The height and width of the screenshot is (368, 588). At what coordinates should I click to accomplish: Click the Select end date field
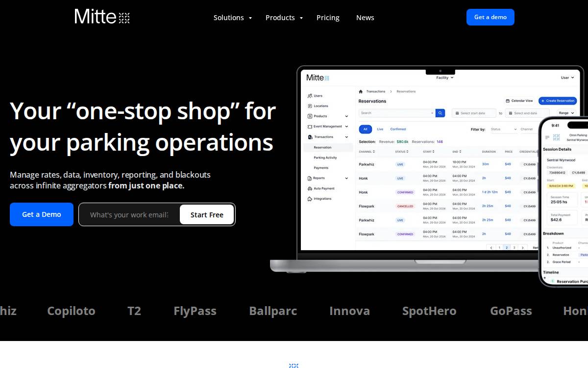click(527, 113)
